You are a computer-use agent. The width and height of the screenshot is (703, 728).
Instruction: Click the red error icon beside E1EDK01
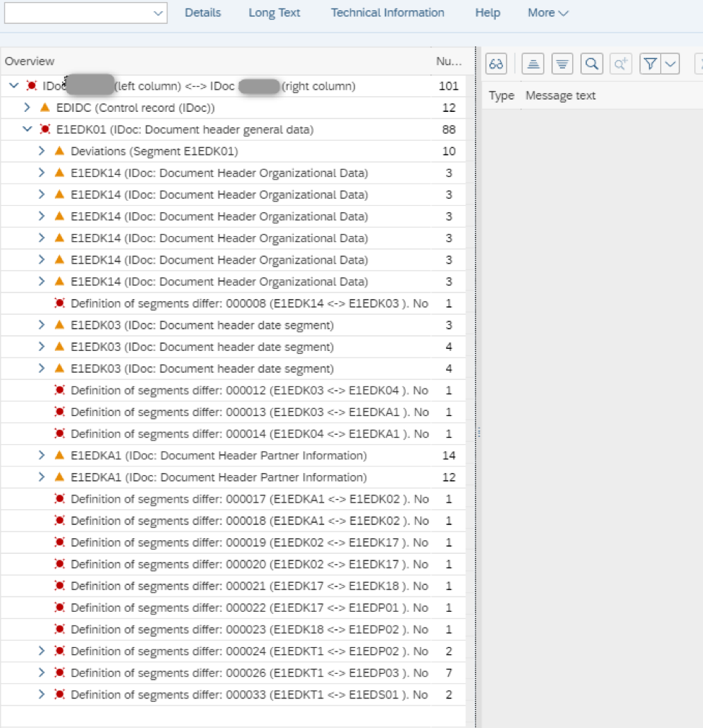click(45, 130)
